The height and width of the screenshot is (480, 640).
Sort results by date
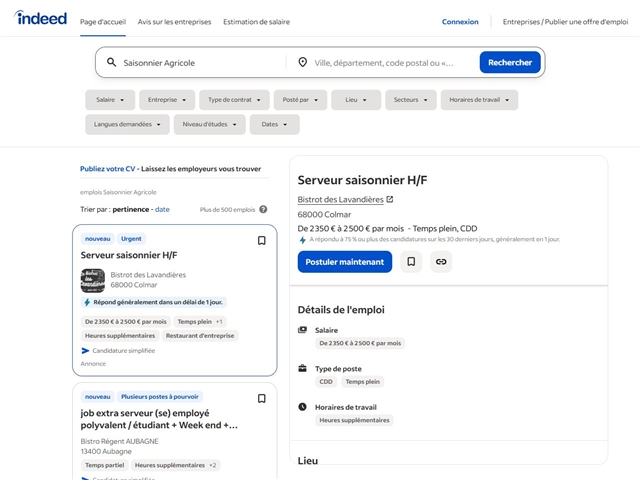[162, 210]
